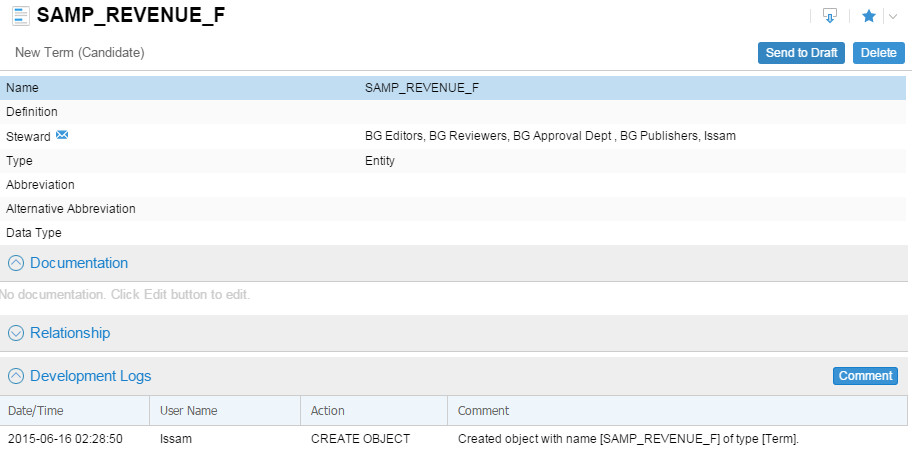Click the Entity type value
912x451 pixels.
[380, 161]
